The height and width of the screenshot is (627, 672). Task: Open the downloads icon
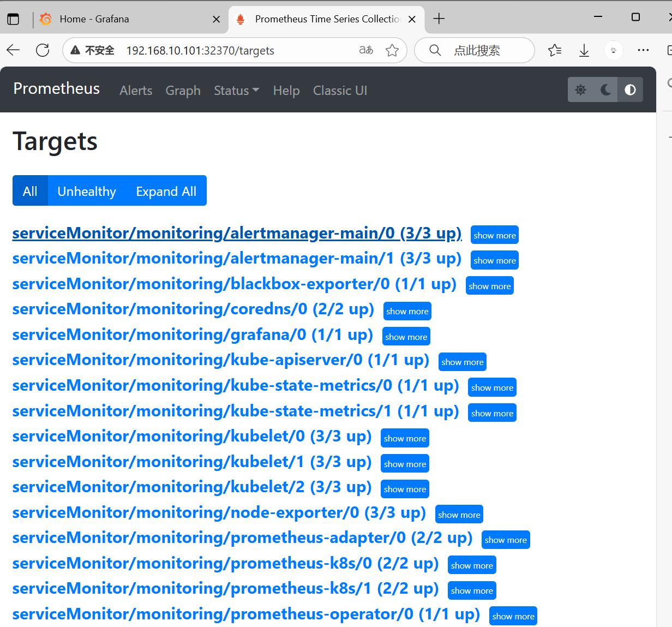(584, 50)
